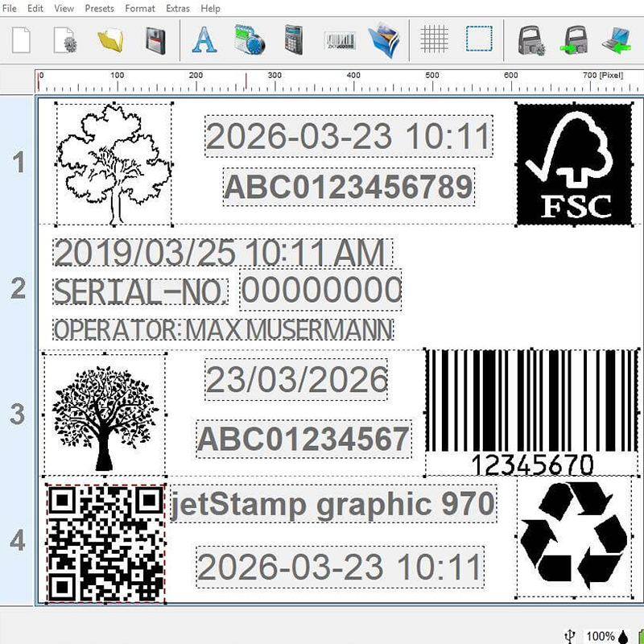
Task: Insert a date/time object with calendar clock icon
Action: 250,39
